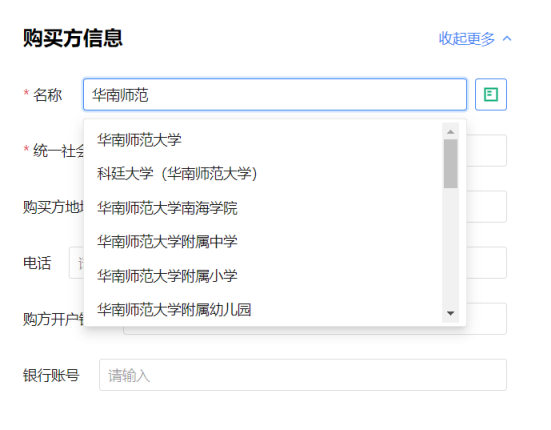Click the dropdown scrollbar down arrow
Viewport: 551px width, 430px height.
(x=450, y=313)
